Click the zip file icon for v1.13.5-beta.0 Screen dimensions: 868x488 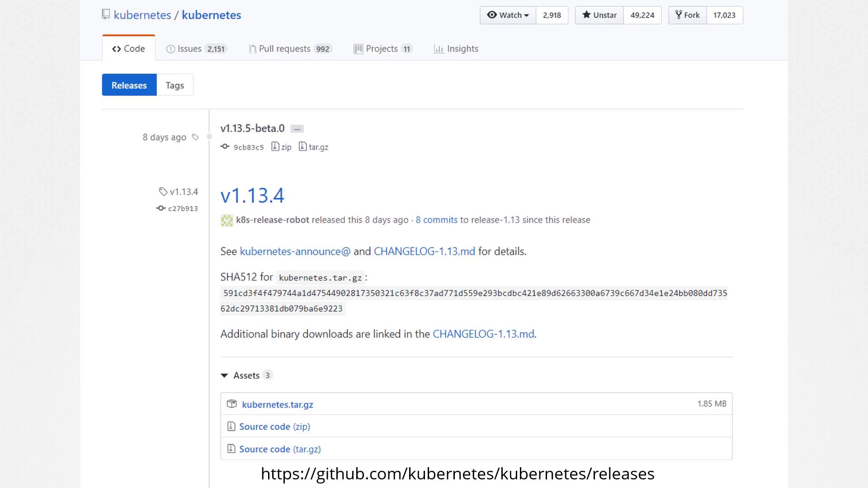coord(275,146)
